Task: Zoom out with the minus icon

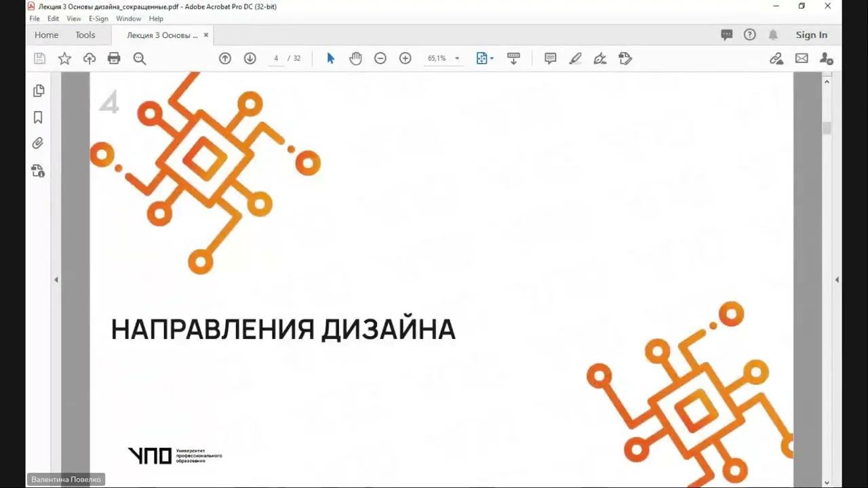Action: [380, 58]
